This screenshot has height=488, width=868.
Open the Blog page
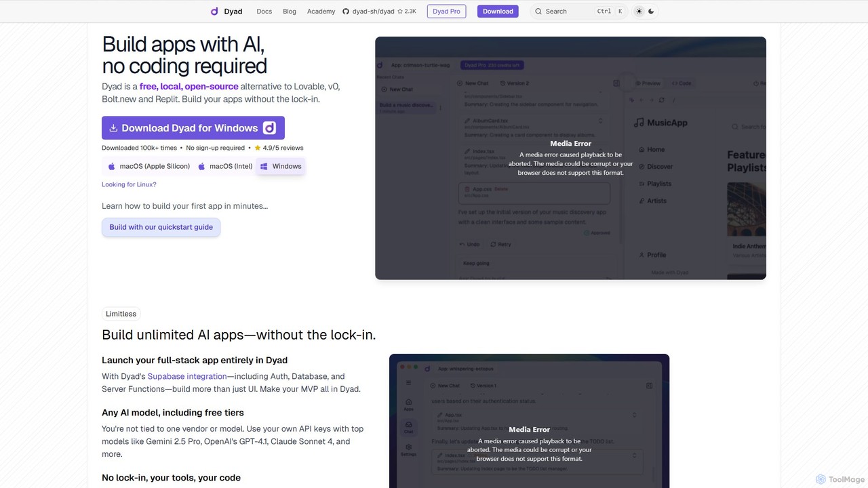point(290,12)
